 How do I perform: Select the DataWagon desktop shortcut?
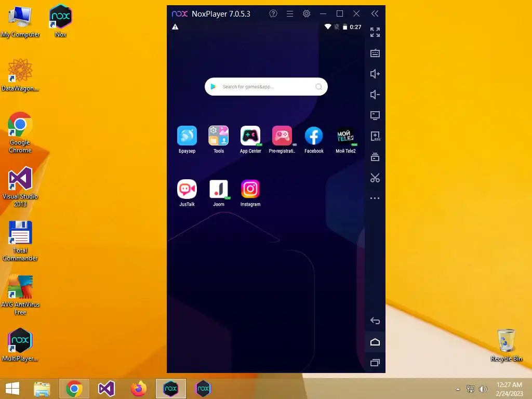click(x=20, y=75)
